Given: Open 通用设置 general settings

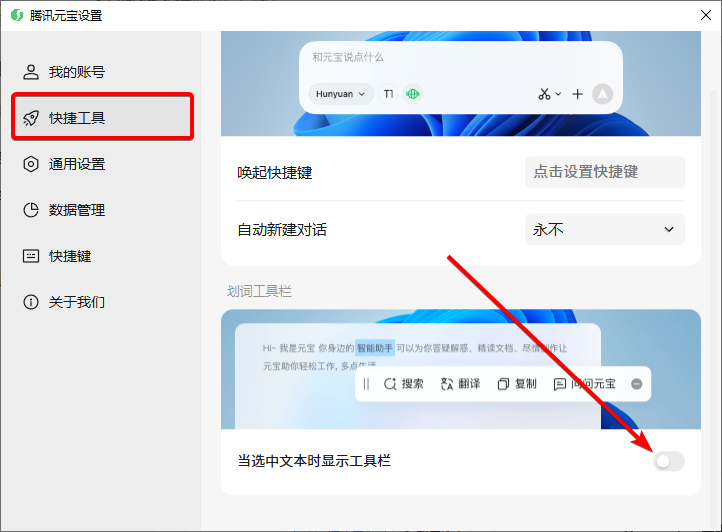Looking at the screenshot, I should 76,164.
